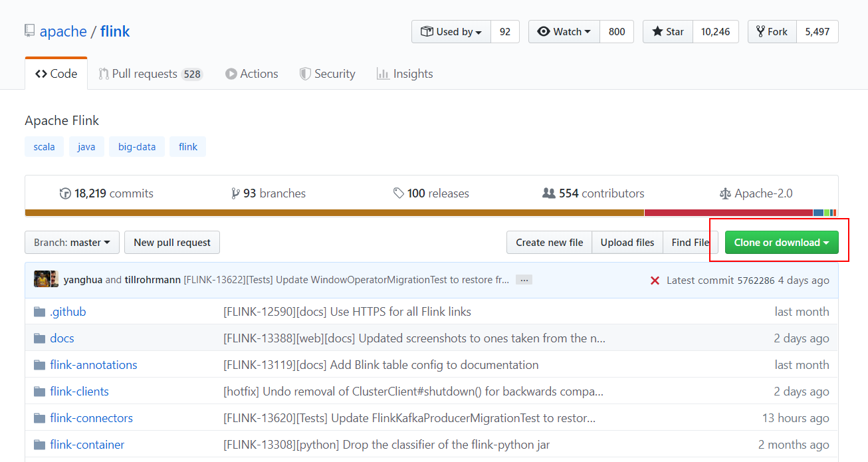Click the flink-connectors folder icon

point(40,418)
